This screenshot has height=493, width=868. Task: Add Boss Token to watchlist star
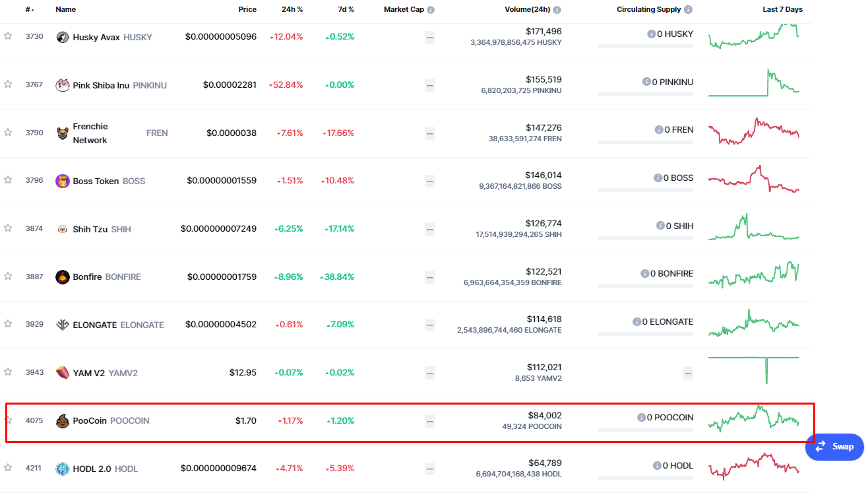pyautogui.click(x=8, y=180)
